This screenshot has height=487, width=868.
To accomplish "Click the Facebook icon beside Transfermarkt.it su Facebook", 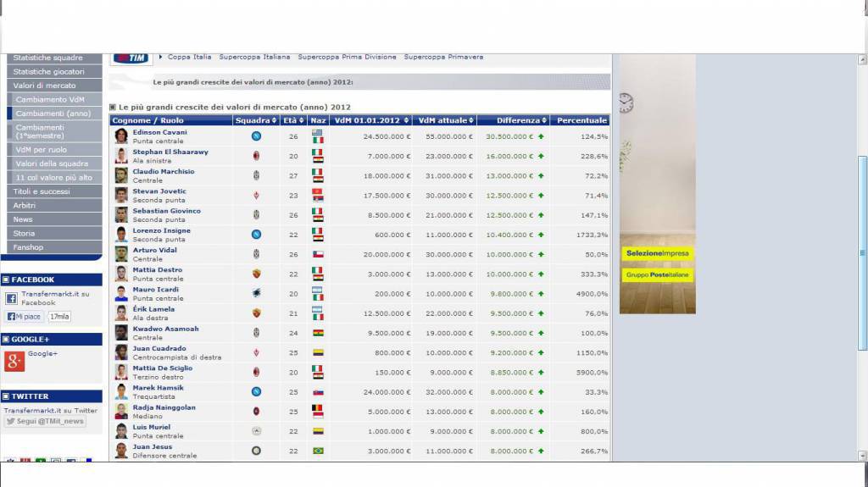I will (11, 298).
